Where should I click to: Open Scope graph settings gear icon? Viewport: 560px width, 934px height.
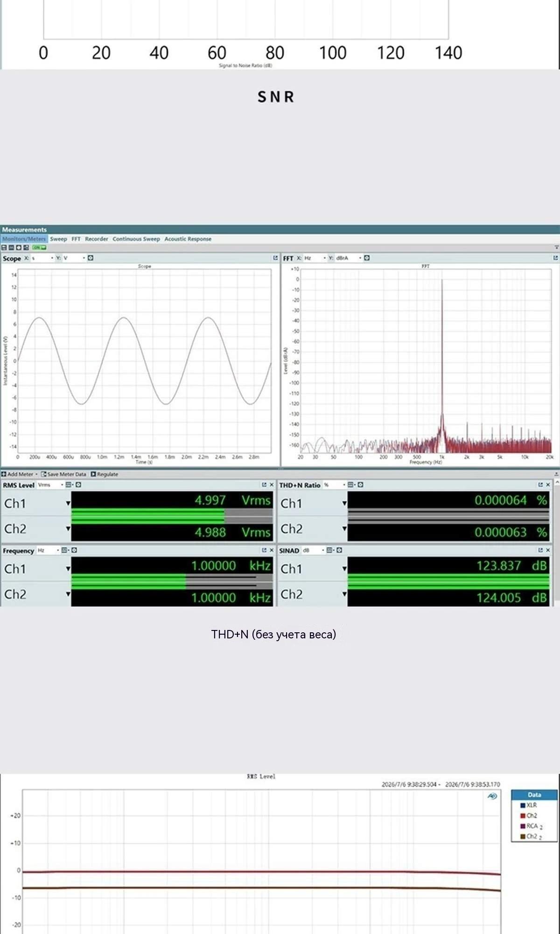coord(91,258)
